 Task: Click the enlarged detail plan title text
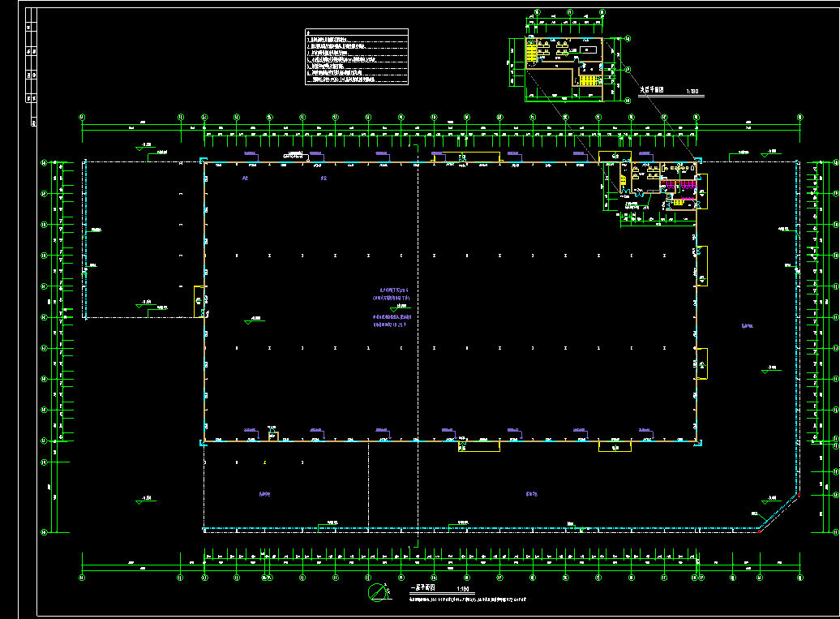click(x=652, y=91)
